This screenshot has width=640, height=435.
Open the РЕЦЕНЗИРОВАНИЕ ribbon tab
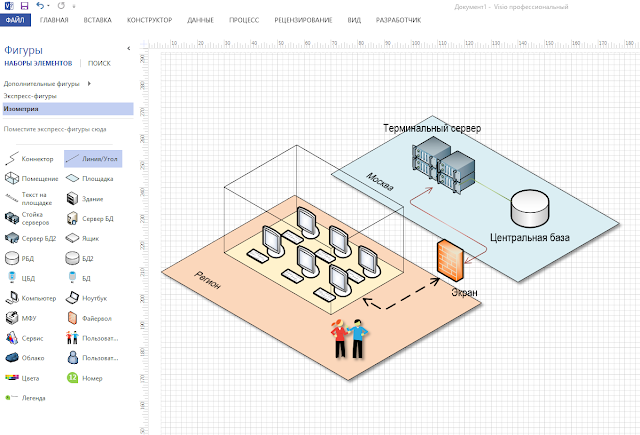(x=303, y=20)
